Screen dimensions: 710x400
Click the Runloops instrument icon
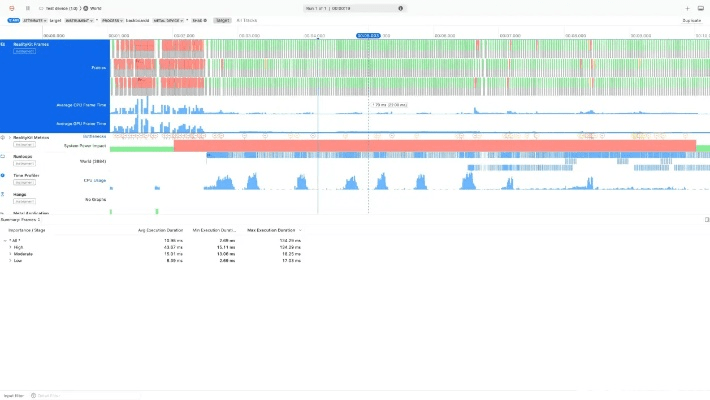pos(4,156)
